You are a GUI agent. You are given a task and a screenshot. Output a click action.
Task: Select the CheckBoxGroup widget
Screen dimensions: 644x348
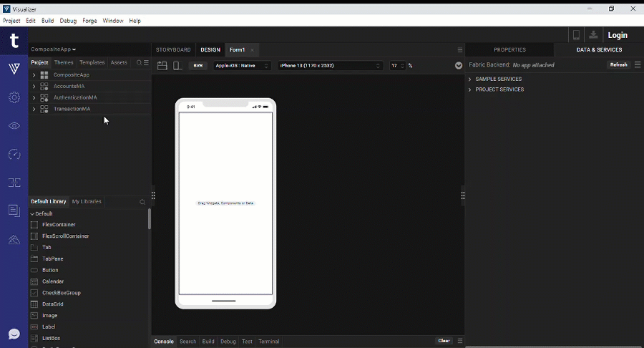pos(61,293)
